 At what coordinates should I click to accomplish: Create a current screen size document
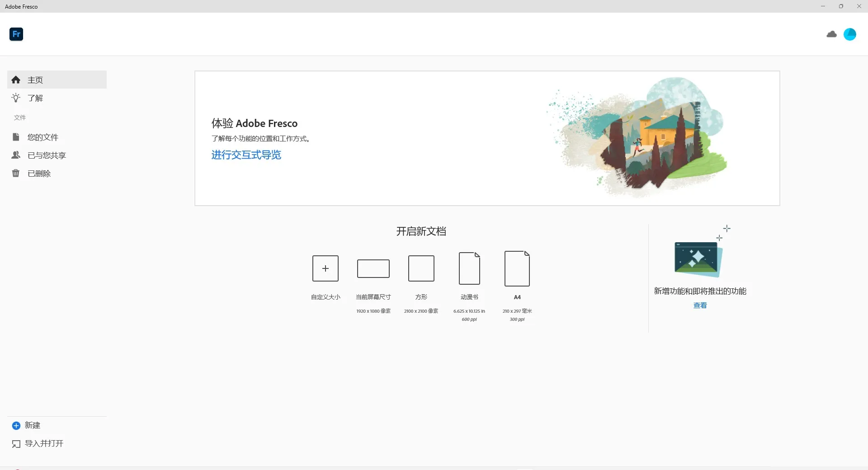pyautogui.click(x=373, y=268)
